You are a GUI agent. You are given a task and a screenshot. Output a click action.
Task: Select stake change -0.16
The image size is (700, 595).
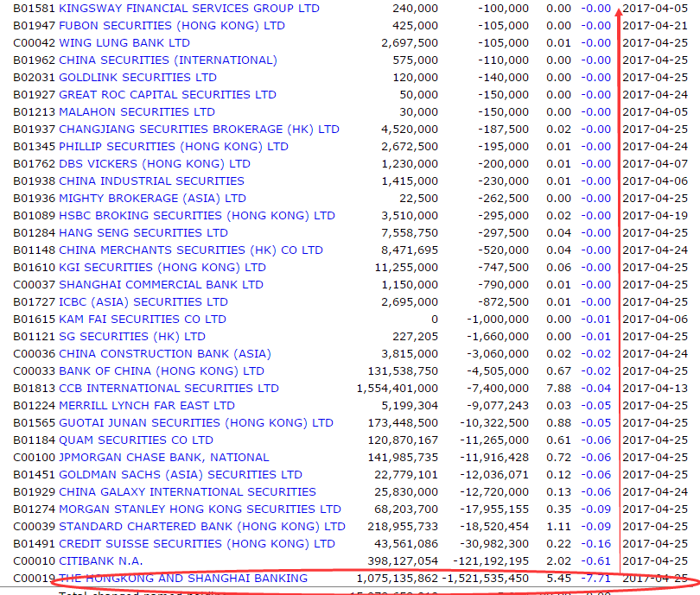(x=596, y=544)
